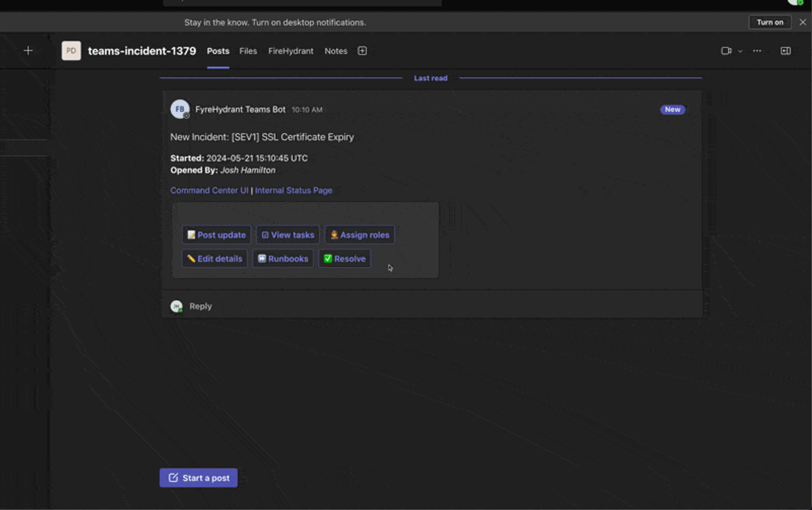Switch to the Posts tab
The image size is (812, 510).
[x=218, y=51]
